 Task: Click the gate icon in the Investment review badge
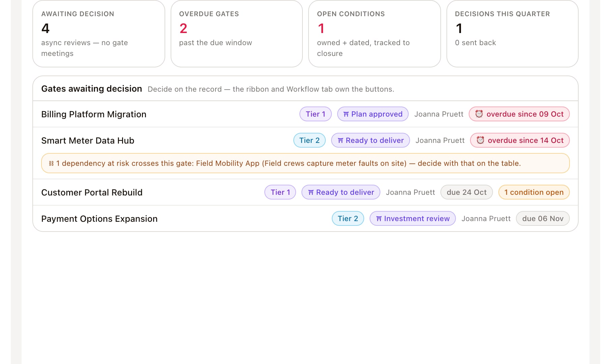[x=379, y=219]
